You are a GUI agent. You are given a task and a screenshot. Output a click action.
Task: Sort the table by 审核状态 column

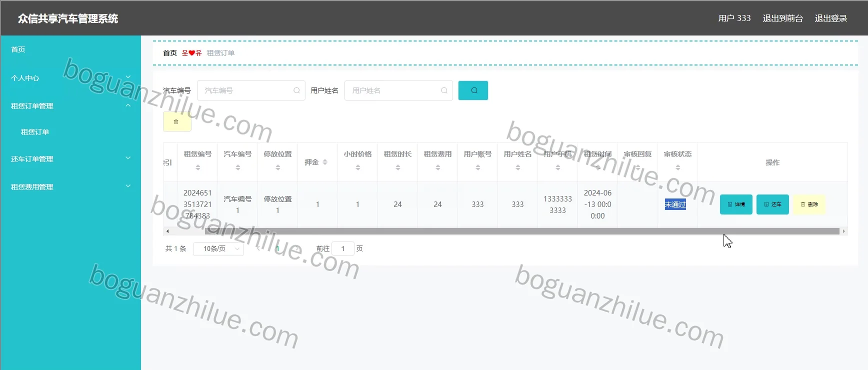pyautogui.click(x=678, y=167)
